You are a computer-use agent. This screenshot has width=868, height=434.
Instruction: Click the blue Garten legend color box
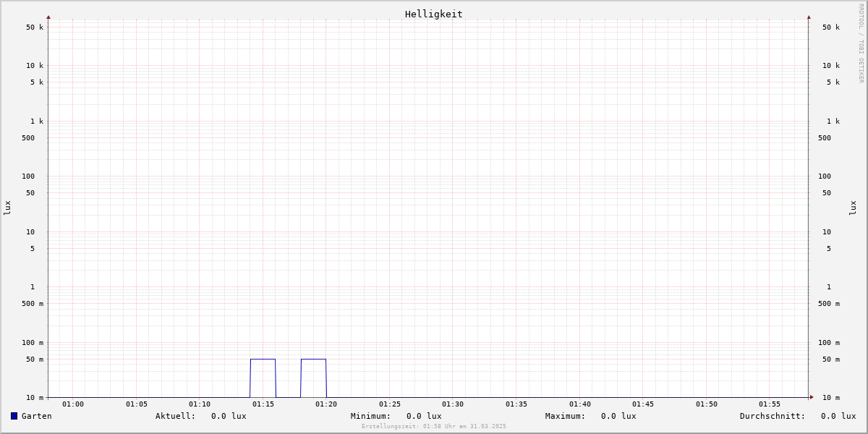tap(14, 416)
